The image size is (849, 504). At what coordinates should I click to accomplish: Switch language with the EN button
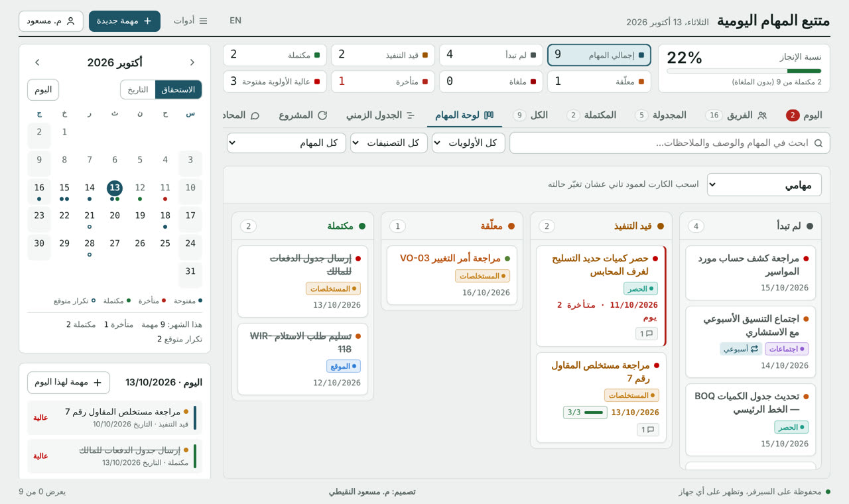click(x=235, y=21)
